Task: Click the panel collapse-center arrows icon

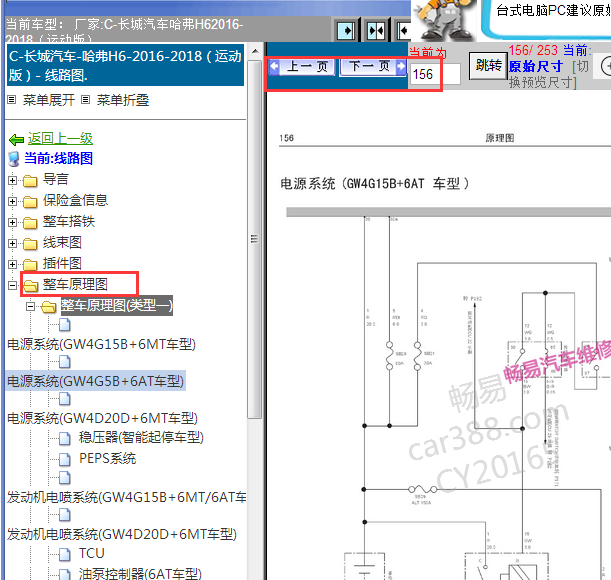Action: [x=376, y=30]
